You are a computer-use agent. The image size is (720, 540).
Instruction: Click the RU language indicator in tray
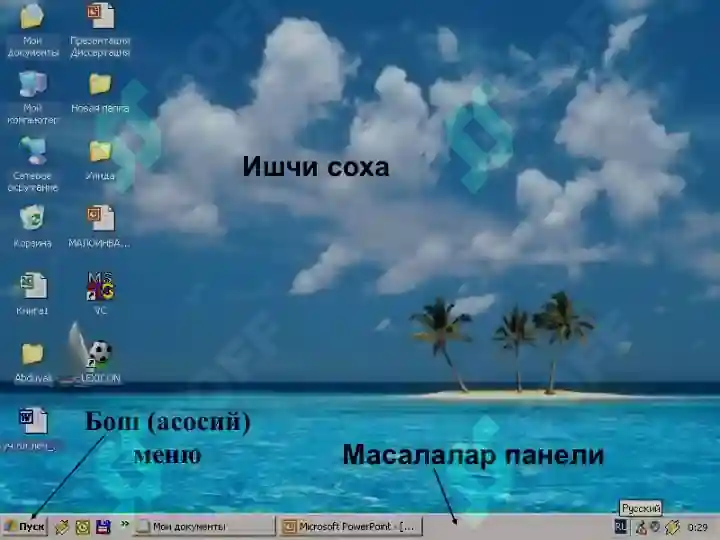tap(620, 527)
